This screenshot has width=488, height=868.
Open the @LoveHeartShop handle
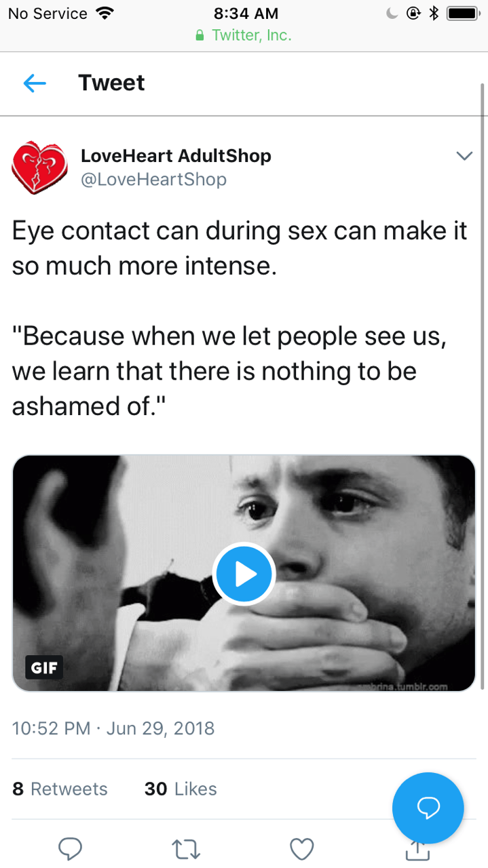point(153,179)
